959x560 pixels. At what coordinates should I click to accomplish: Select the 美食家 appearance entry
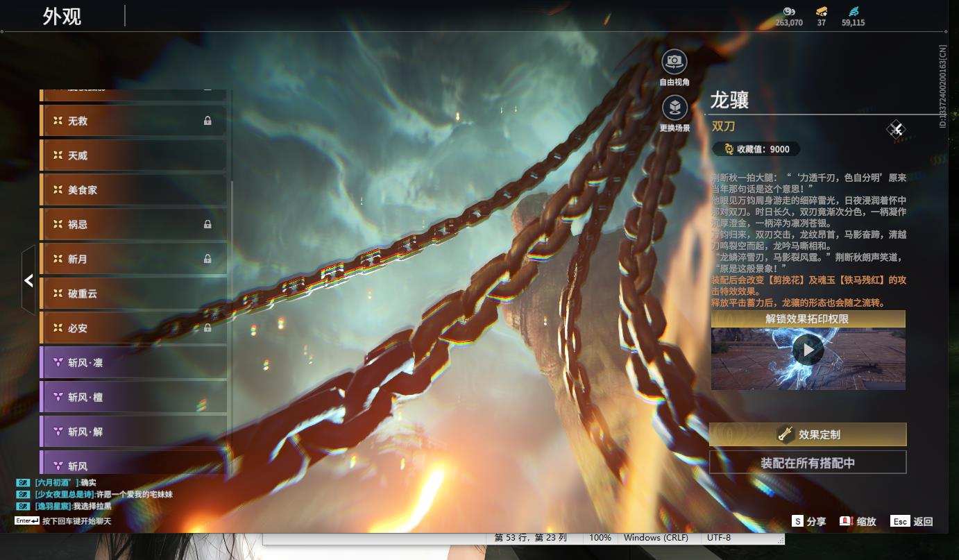coord(133,190)
